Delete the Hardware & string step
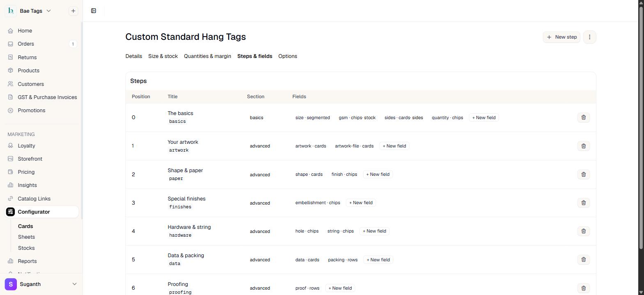Image resolution: width=644 pixels, height=295 pixels. [x=583, y=231]
